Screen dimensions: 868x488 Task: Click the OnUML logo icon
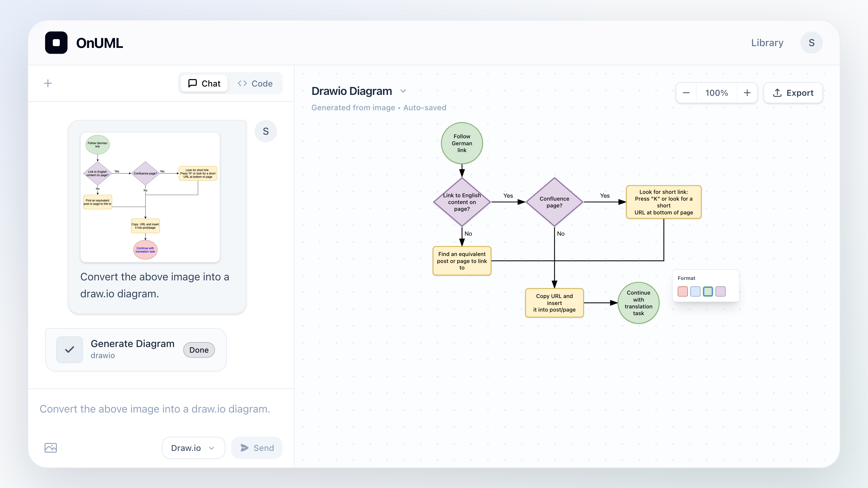click(x=56, y=43)
